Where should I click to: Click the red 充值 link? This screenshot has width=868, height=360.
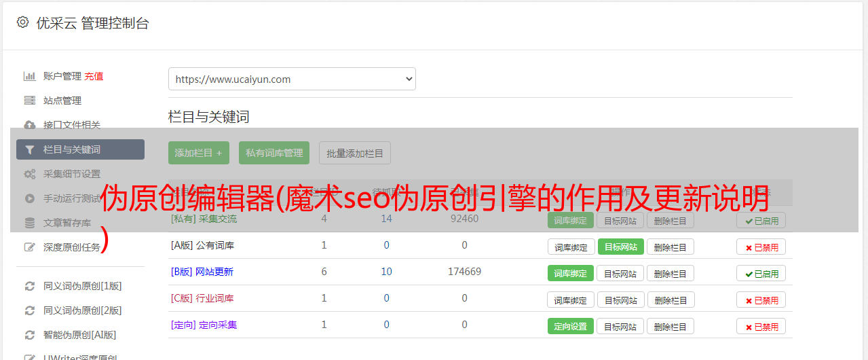click(94, 76)
